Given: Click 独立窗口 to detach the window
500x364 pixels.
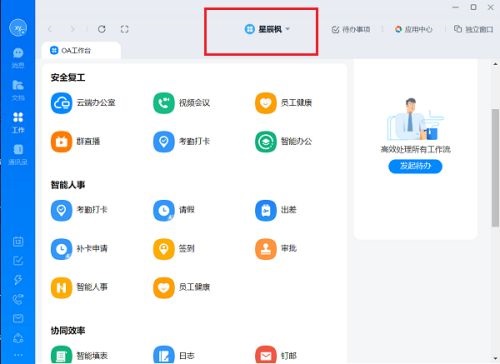Looking at the screenshot, I should point(473,29).
